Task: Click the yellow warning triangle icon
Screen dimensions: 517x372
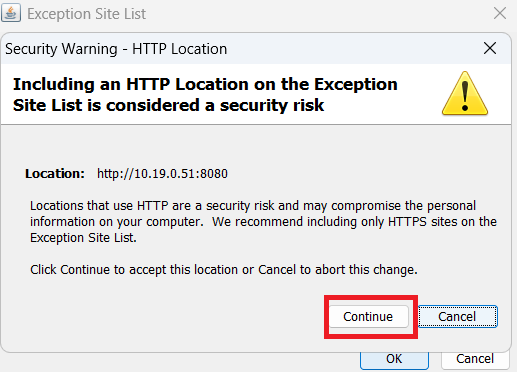Action: (x=465, y=93)
